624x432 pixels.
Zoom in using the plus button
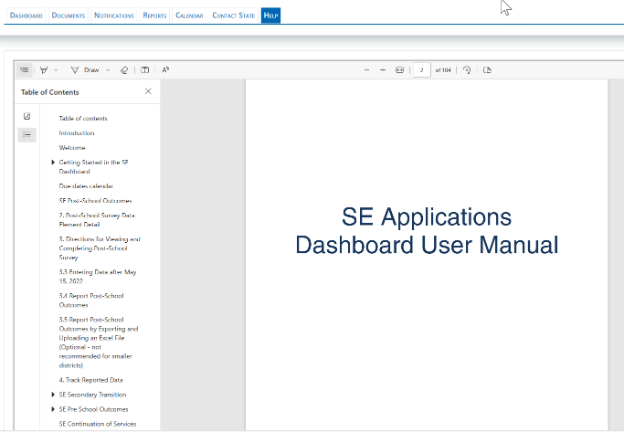click(384, 70)
